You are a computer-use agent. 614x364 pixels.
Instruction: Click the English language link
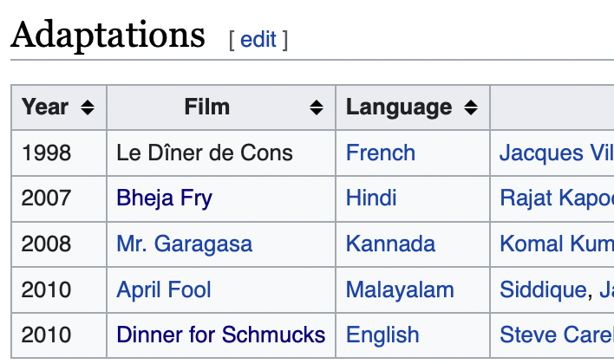[x=382, y=335]
